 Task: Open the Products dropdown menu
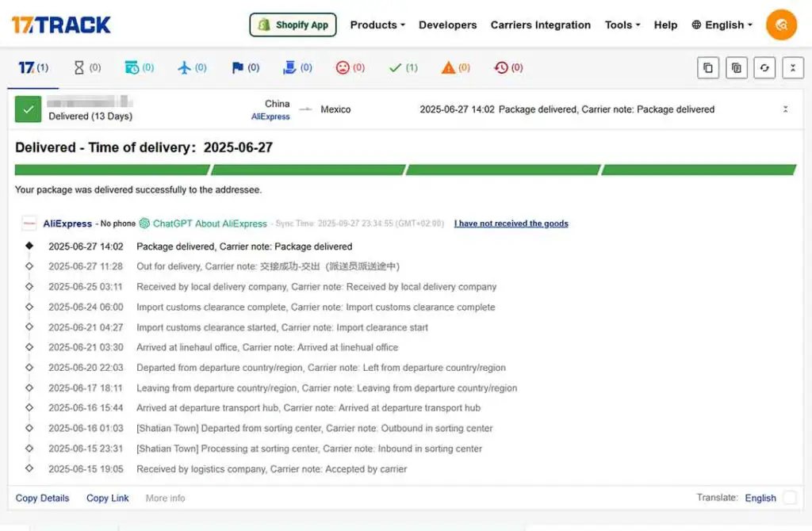[377, 25]
